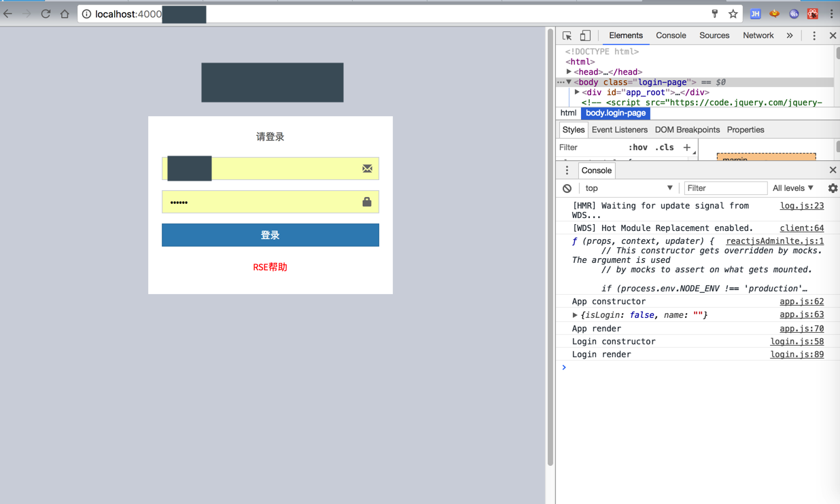This screenshot has height=504, width=840.
Task: Open the Chrome three-dot menu
Action: pos(831,14)
